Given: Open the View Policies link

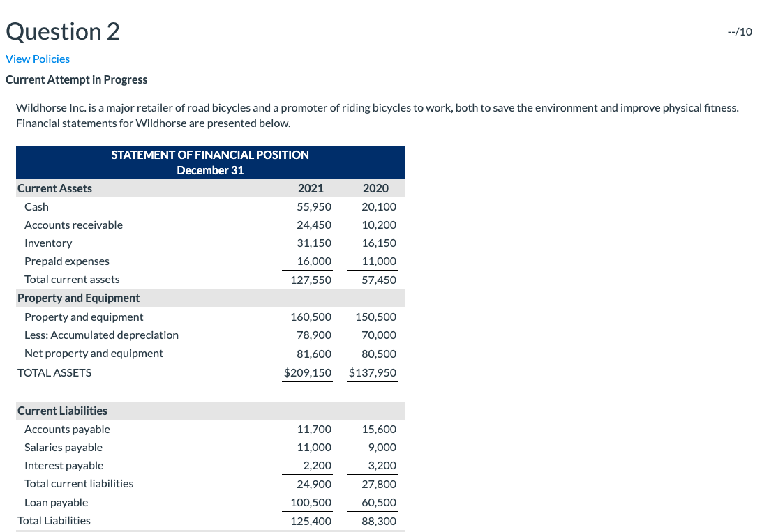Looking at the screenshot, I should click(x=38, y=59).
